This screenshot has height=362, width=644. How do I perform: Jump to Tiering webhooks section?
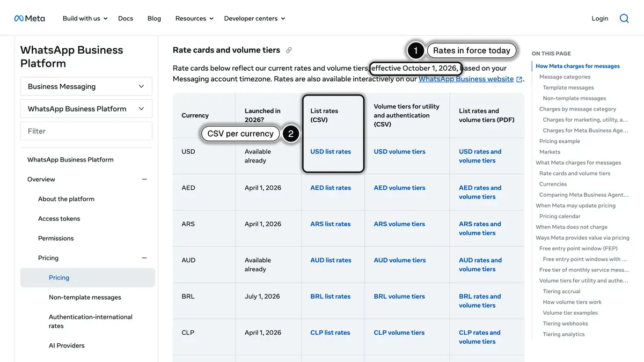[x=565, y=324]
